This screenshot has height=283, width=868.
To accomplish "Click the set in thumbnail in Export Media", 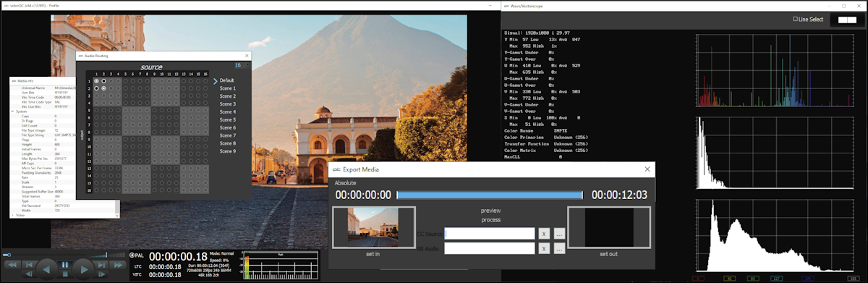I will (374, 228).
